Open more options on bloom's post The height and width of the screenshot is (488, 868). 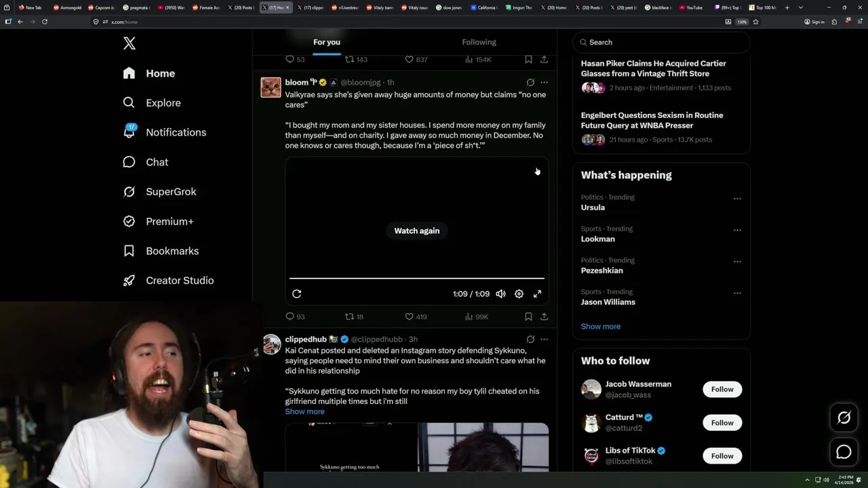(x=544, y=82)
